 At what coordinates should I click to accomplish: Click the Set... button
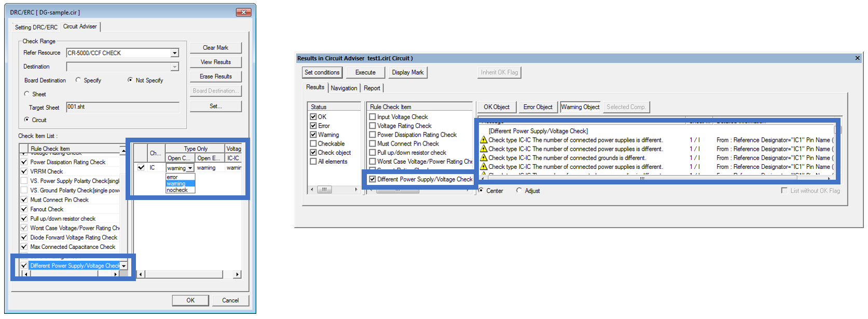coord(215,106)
